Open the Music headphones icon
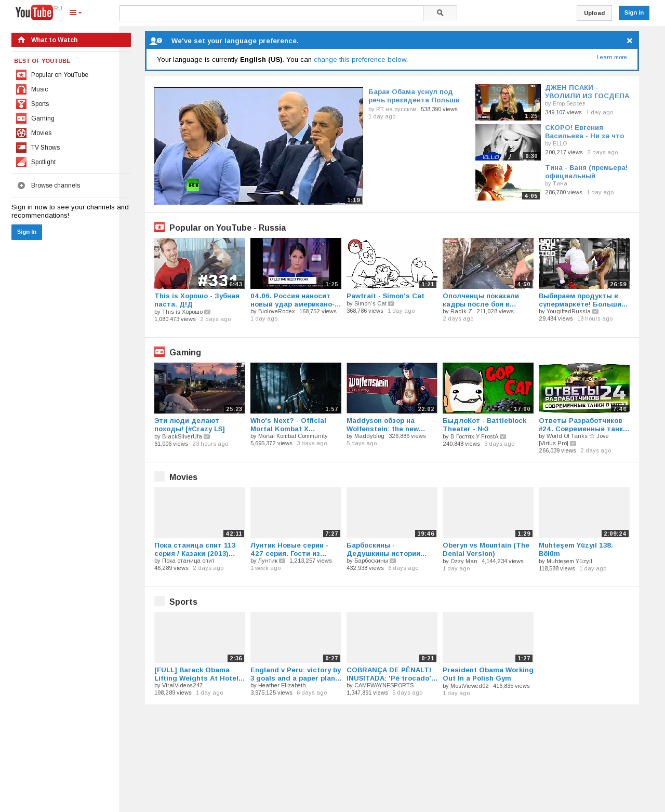The width and height of the screenshot is (665, 812). (x=21, y=89)
